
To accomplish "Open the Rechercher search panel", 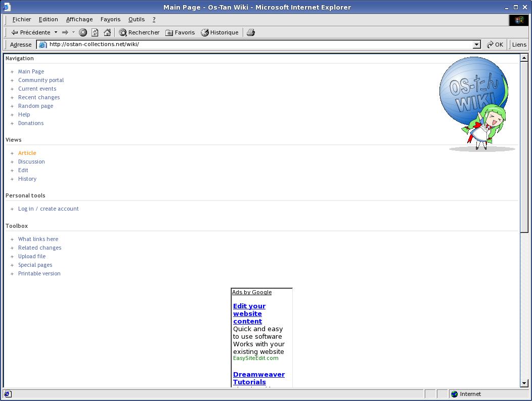I will (x=139, y=32).
